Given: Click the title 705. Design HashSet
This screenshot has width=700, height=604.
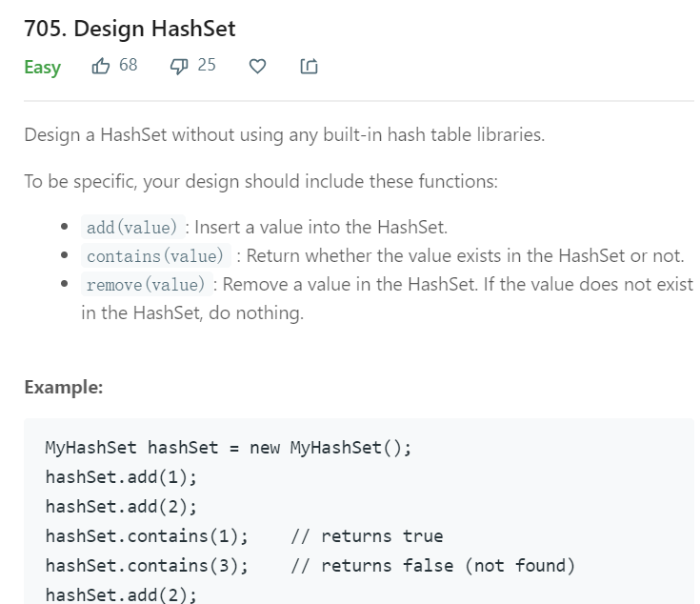Looking at the screenshot, I should 130,29.
